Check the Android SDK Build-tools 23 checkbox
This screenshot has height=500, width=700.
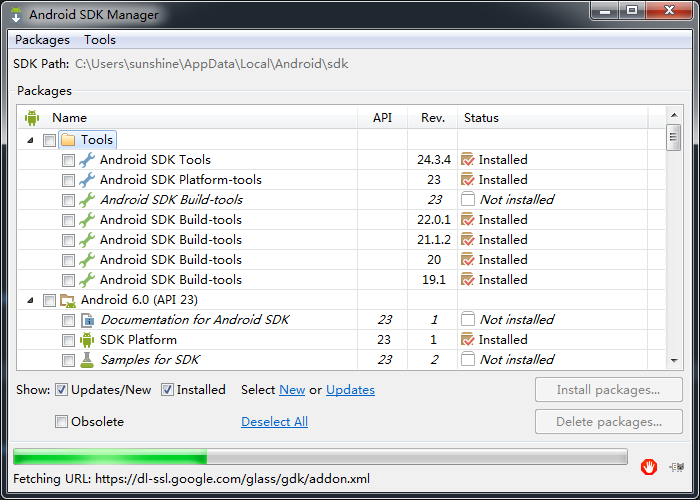coord(68,200)
